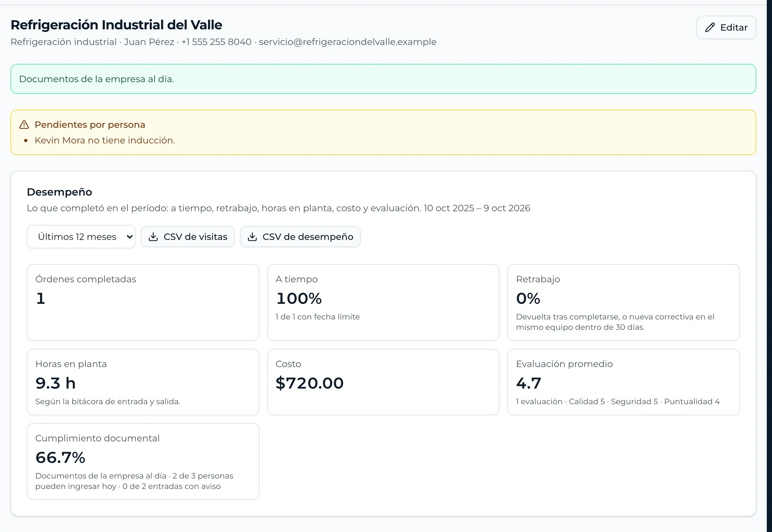Click the contact email servicio@refrigeraciondelvalle.example
This screenshot has width=772, height=532.
click(348, 42)
